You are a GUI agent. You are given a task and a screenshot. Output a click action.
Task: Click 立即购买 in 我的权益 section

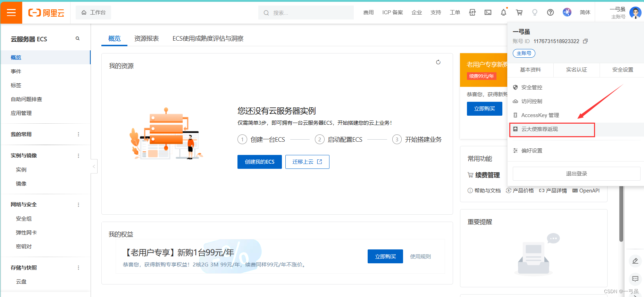coord(385,256)
